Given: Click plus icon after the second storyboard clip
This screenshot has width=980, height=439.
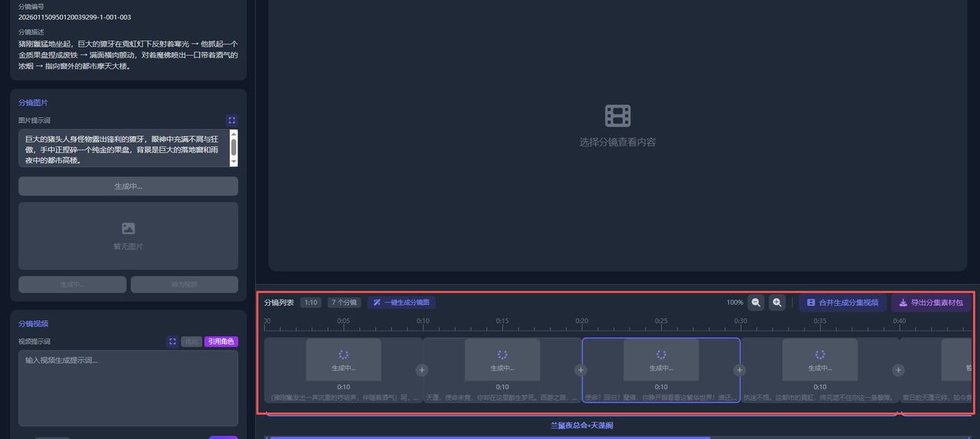Looking at the screenshot, I should (580, 370).
